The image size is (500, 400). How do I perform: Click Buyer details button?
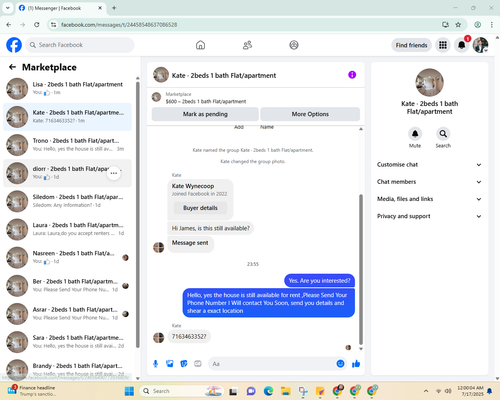[x=200, y=208]
